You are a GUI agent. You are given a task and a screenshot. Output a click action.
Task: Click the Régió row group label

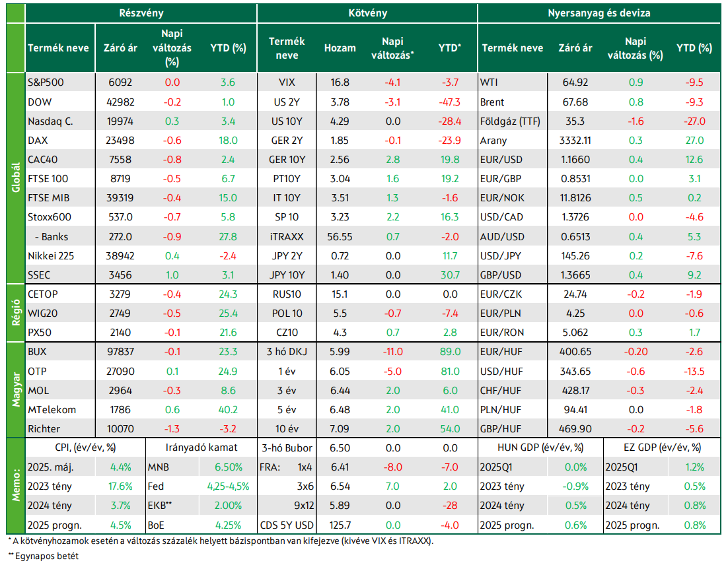tap(16, 313)
